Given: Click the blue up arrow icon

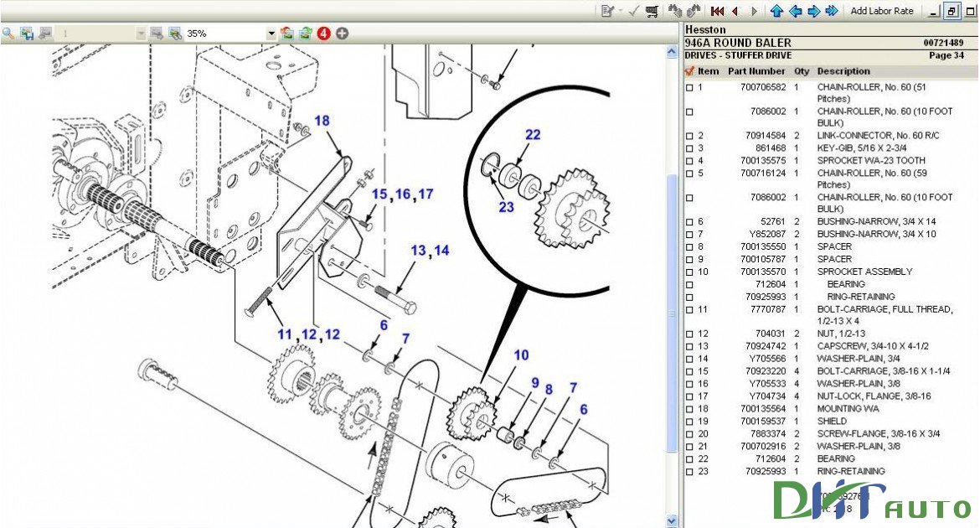Looking at the screenshot, I should pyautogui.click(x=776, y=11).
